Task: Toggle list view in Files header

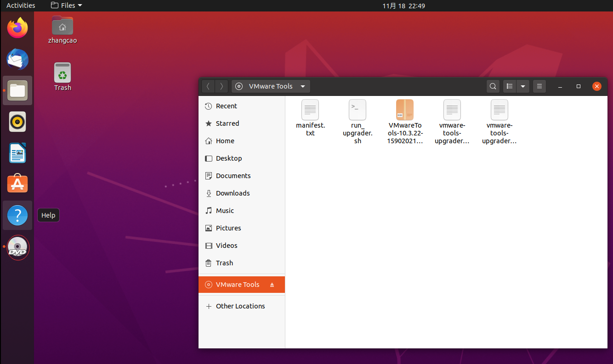Action: point(509,86)
